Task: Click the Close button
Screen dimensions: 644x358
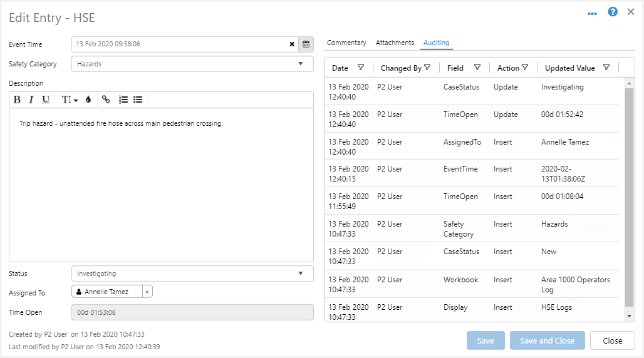Action: pos(612,340)
